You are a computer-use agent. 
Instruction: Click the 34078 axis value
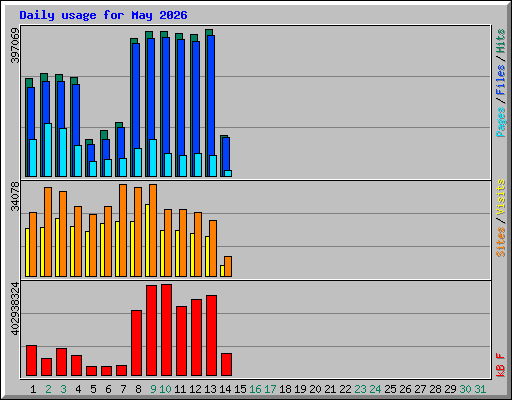pyautogui.click(x=15, y=196)
